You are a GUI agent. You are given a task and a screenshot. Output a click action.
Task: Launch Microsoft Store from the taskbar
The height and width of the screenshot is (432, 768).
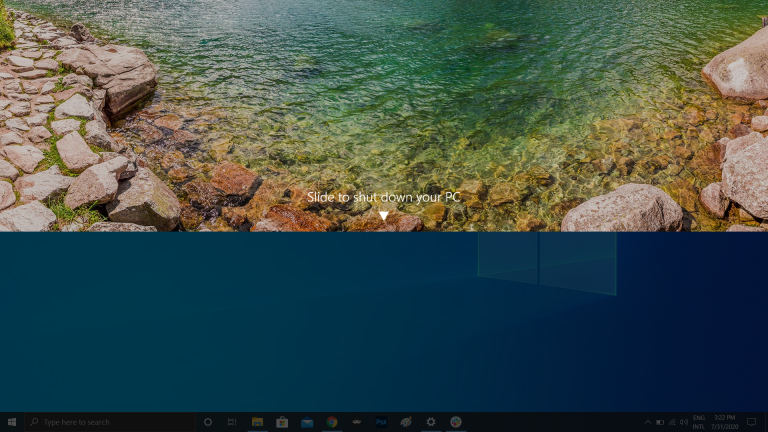pyautogui.click(x=282, y=422)
